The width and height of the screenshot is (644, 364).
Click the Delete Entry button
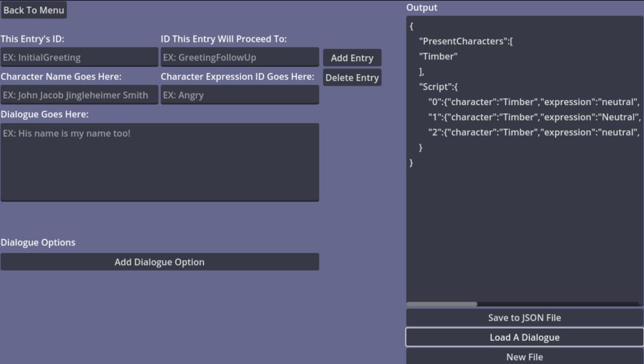[352, 78]
